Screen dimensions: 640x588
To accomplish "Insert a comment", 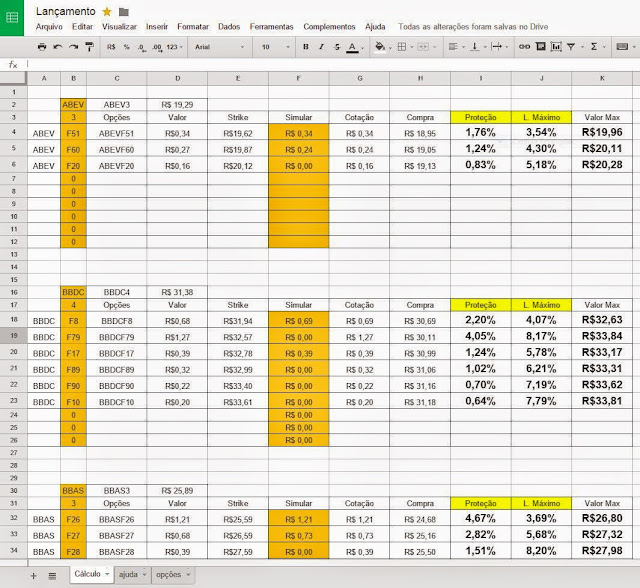I will [540, 47].
